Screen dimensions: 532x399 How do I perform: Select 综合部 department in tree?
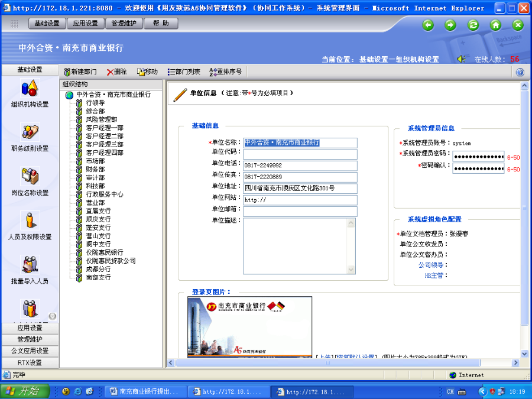point(95,111)
